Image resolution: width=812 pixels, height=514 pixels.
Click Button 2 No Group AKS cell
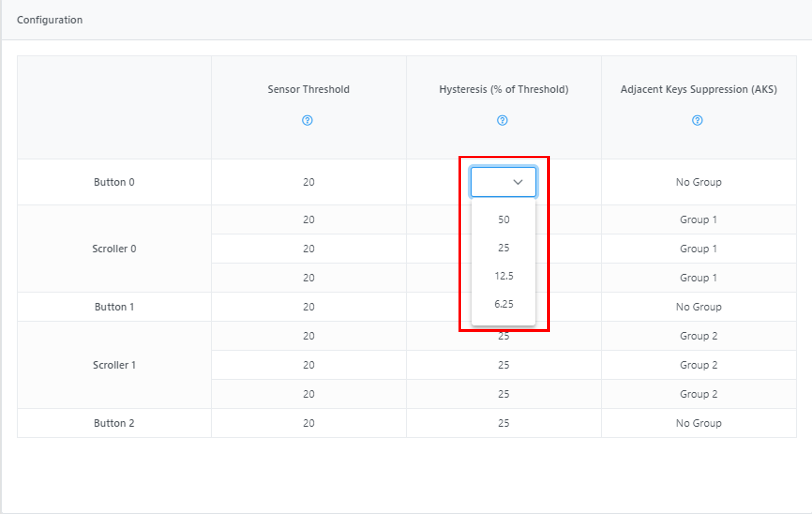pyautogui.click(x=698, y=423)
